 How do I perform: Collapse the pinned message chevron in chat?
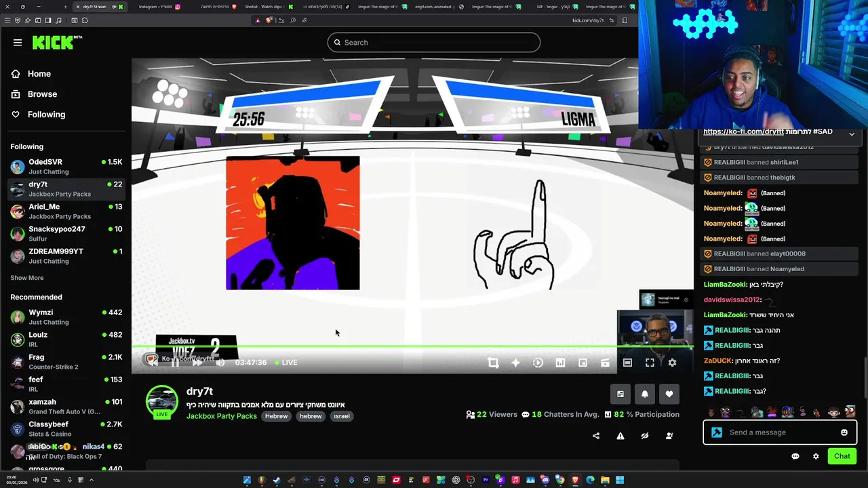[852, 134]
